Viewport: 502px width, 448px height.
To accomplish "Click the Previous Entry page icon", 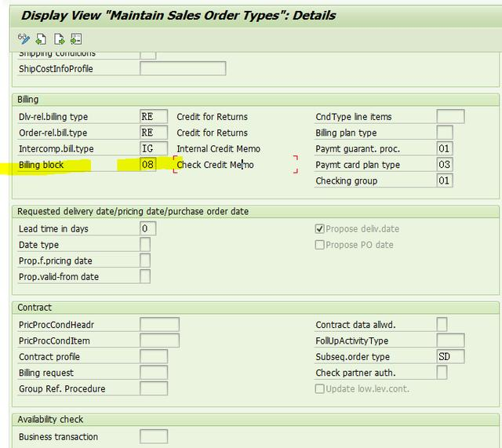I will coord(41,39).
